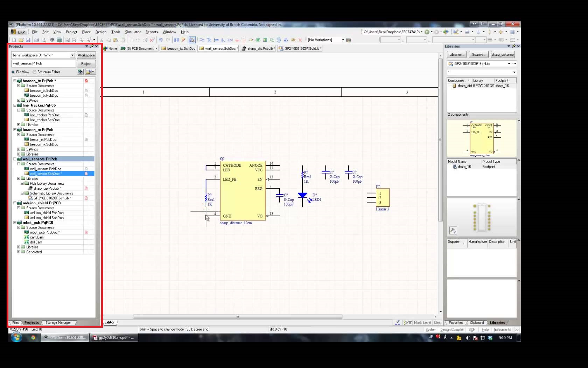
Task: Open the Design menu
Action: pos(101,32)
